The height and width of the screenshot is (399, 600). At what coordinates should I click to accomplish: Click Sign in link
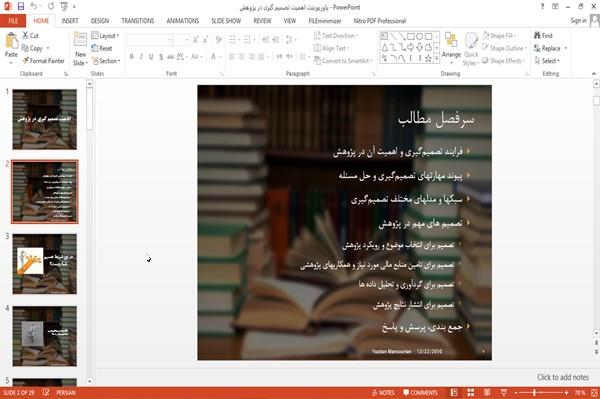pos(578,21)
